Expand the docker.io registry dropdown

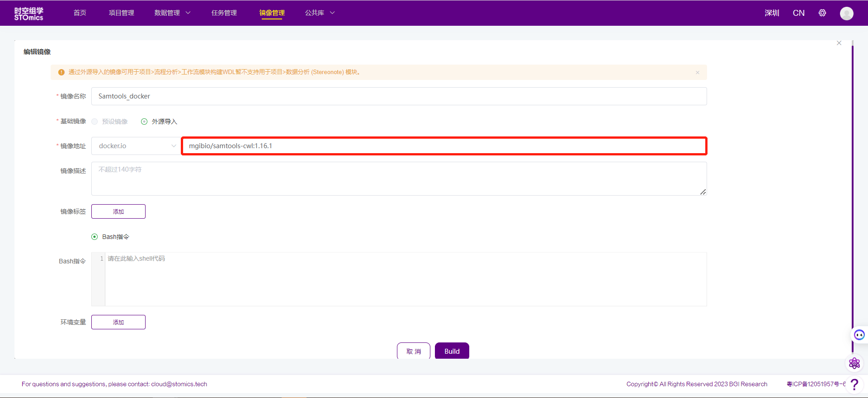click(x=136, y=146)
